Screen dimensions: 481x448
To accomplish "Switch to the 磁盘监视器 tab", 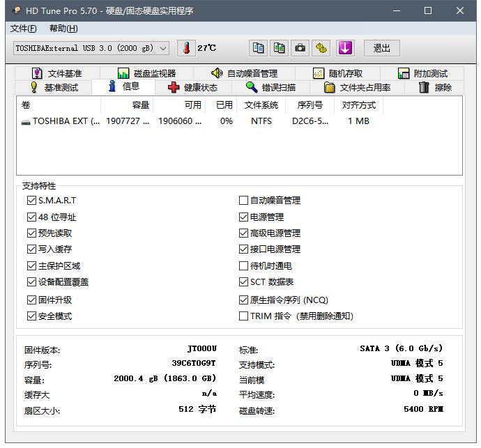I will 146,73.
